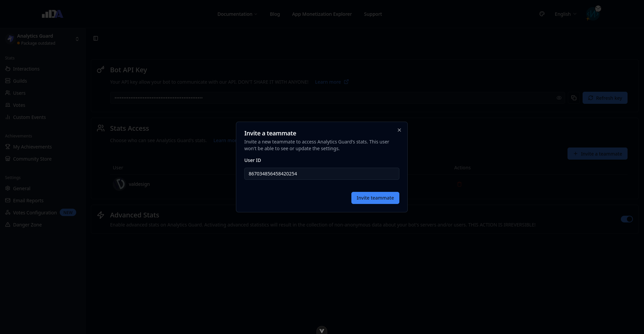Screen dimensions: 644x334
Task: Open the Community Store page
Action: (32, 159)
